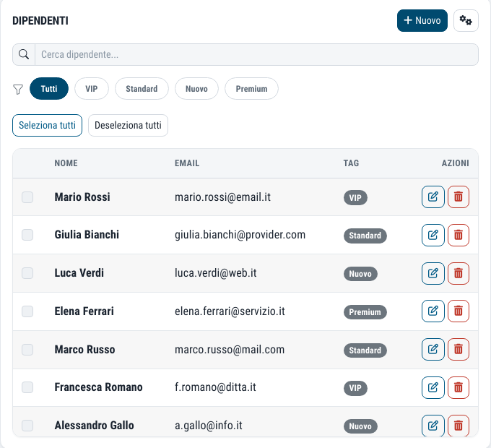Click the name Francesca Romano

(x=99, y=387)
